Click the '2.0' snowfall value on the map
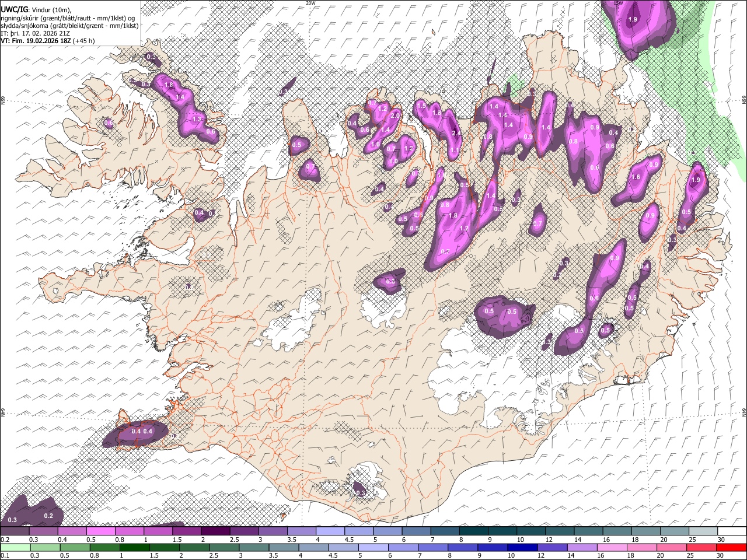 click(395, 116)
